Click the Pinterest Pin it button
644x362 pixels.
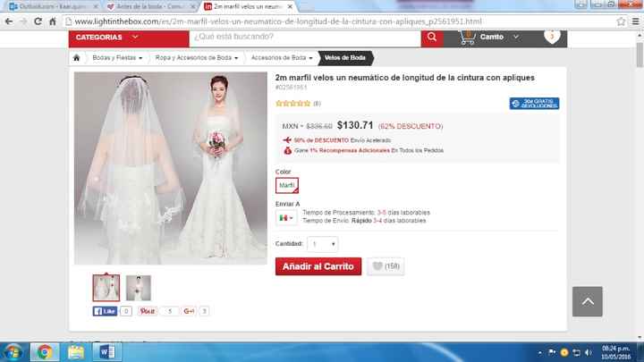click(147, 311)
